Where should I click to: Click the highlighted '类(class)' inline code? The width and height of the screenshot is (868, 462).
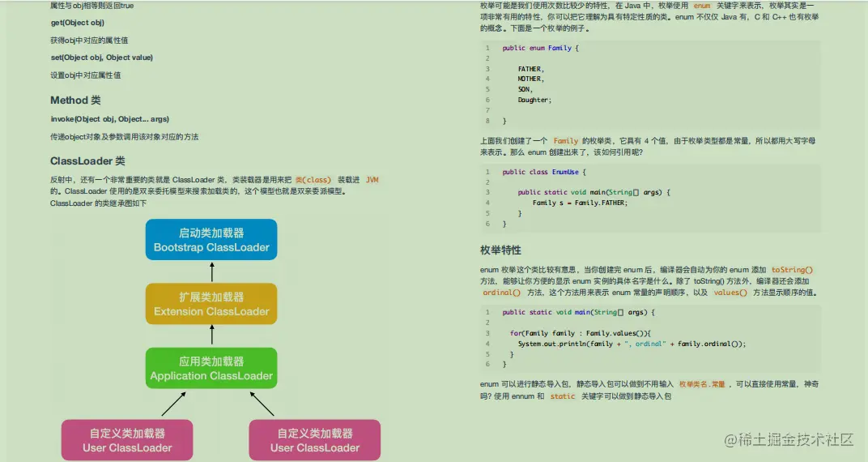point(313,180)
